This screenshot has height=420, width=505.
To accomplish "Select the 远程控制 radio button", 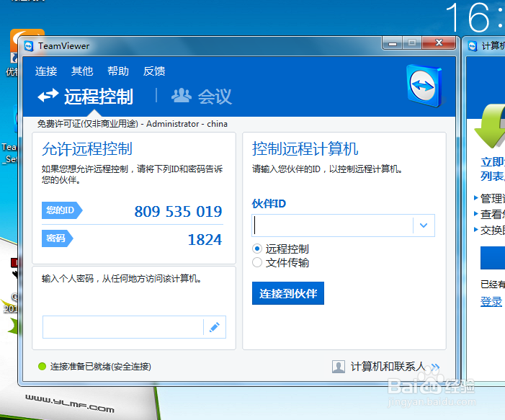I will coord(257,249).
